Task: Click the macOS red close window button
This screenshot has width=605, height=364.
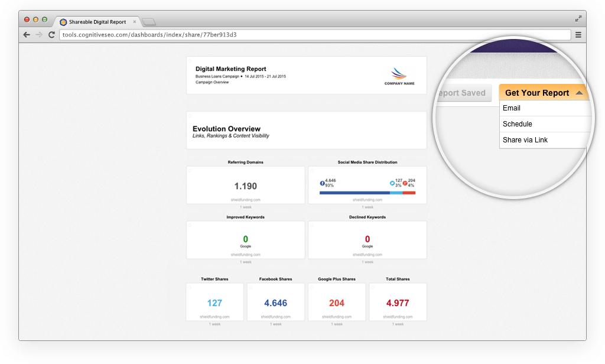Action: point(27,19)
